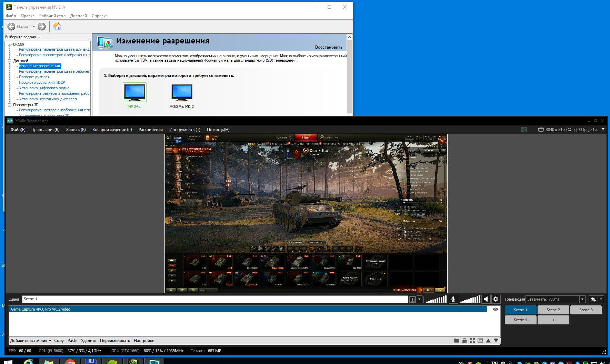Click the source folder group icon

click(457, 341)
